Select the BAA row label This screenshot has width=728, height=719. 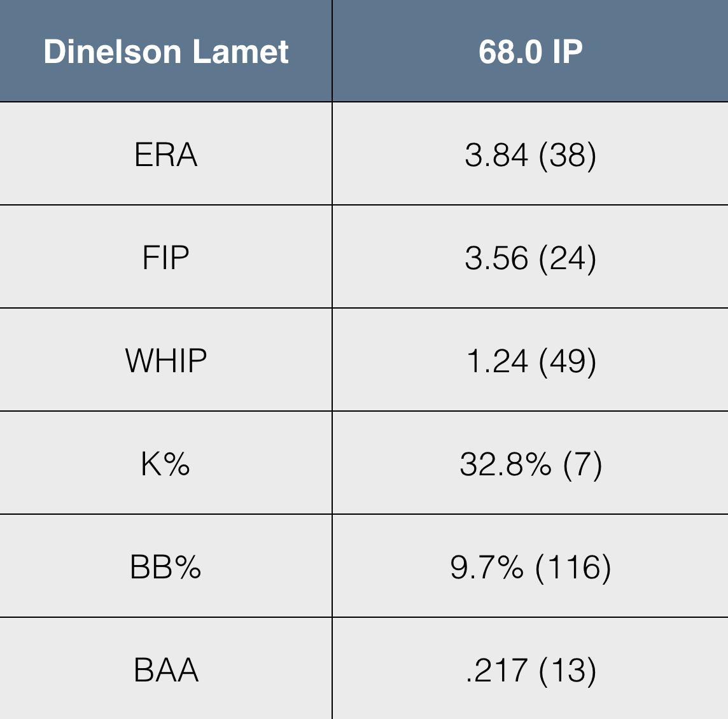coord(165,670)
